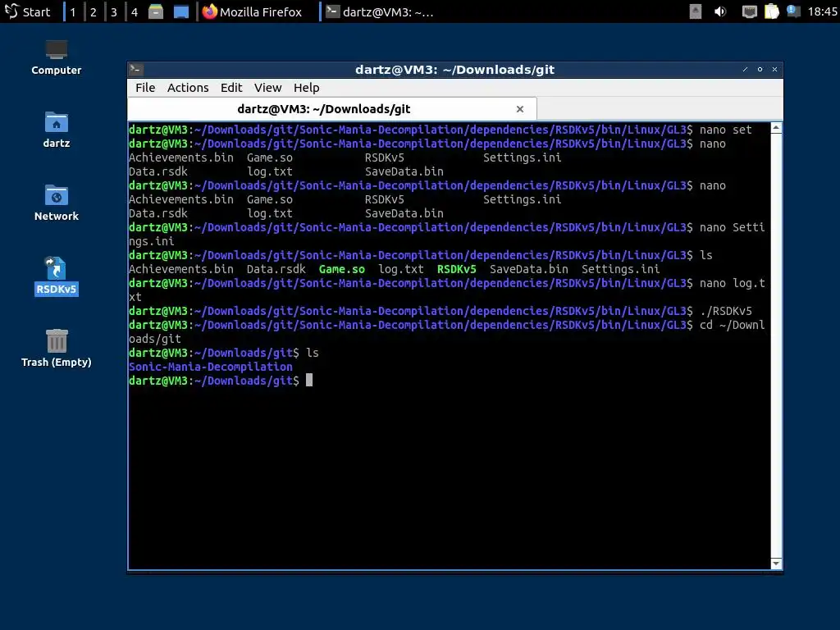Open the dartz home folder icon
This screenshot has height=630, width=840.
[57, 130]
